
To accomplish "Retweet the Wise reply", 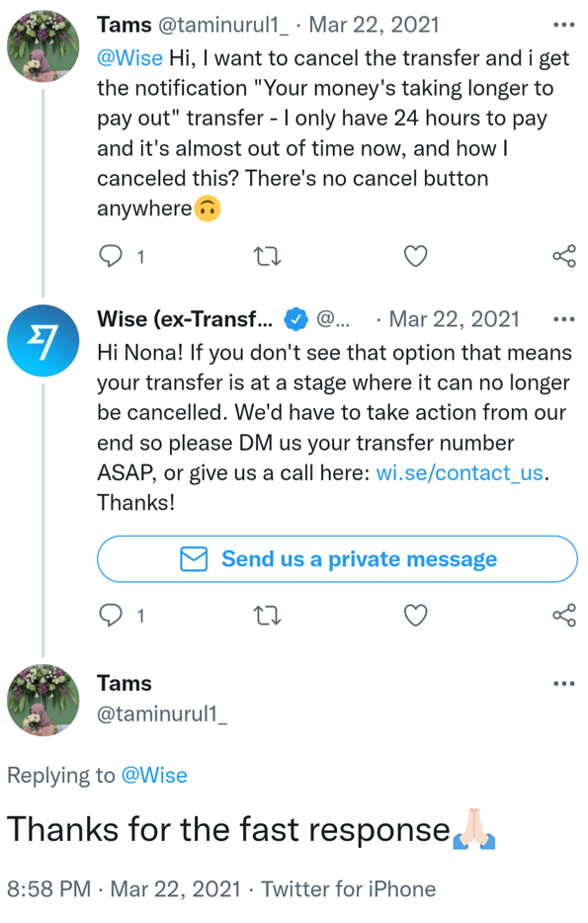I will tap(267, 616).
